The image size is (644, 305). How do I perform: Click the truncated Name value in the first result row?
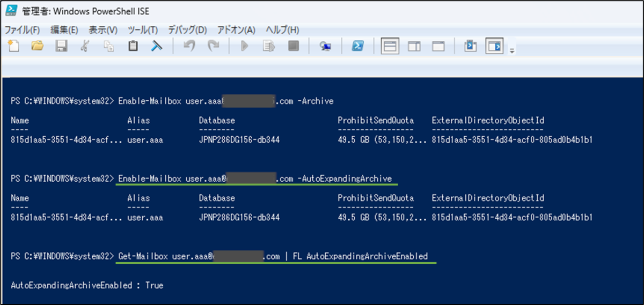[x=67, y=140]
